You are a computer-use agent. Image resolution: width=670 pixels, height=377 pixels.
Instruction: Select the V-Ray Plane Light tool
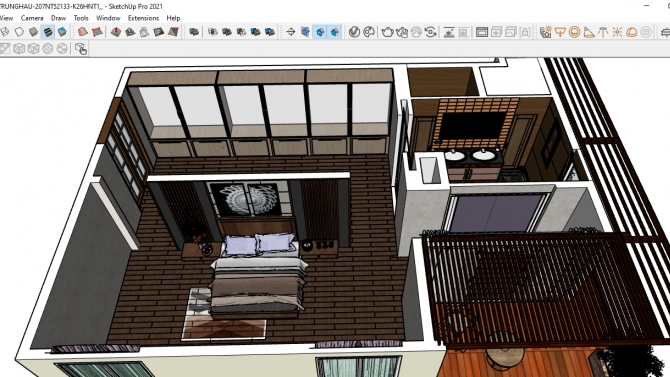tap(560, 32)
